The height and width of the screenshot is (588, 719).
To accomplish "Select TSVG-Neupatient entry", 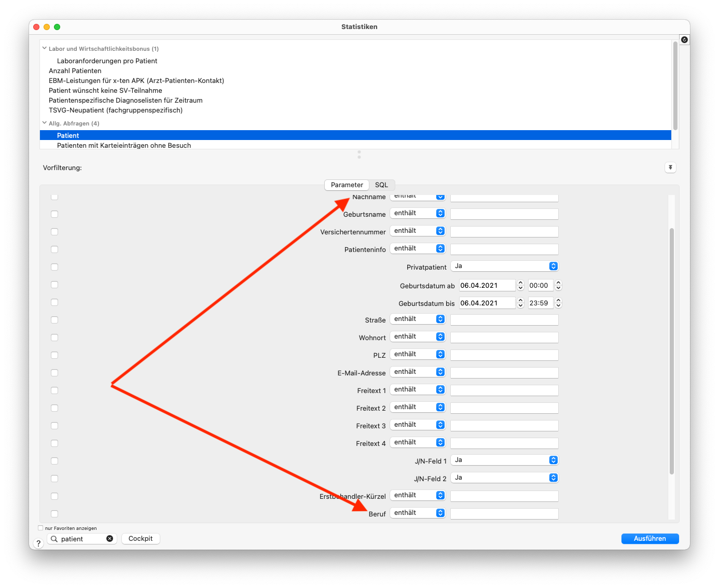I will click(116, 110).
